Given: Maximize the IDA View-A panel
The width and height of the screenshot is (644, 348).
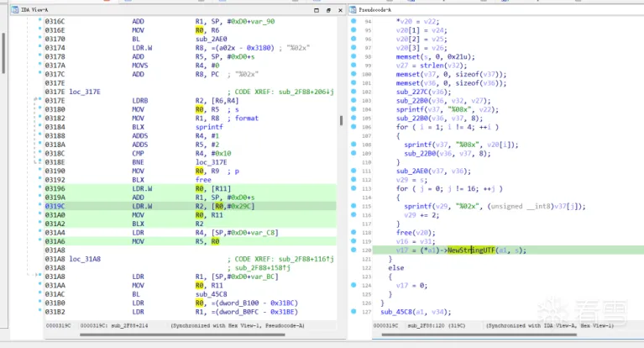Looking at the screenshot, I should pyautogui.click(x=317, y=10).
